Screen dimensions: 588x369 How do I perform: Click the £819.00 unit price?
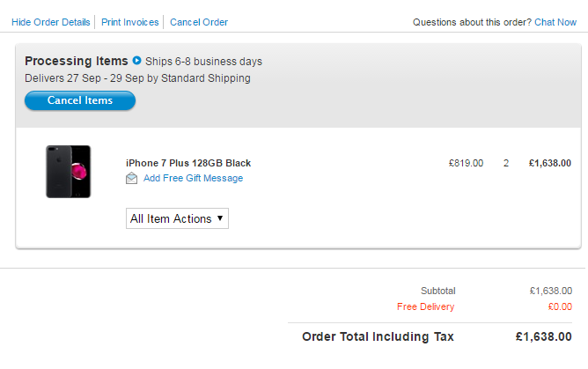(467, 163)
